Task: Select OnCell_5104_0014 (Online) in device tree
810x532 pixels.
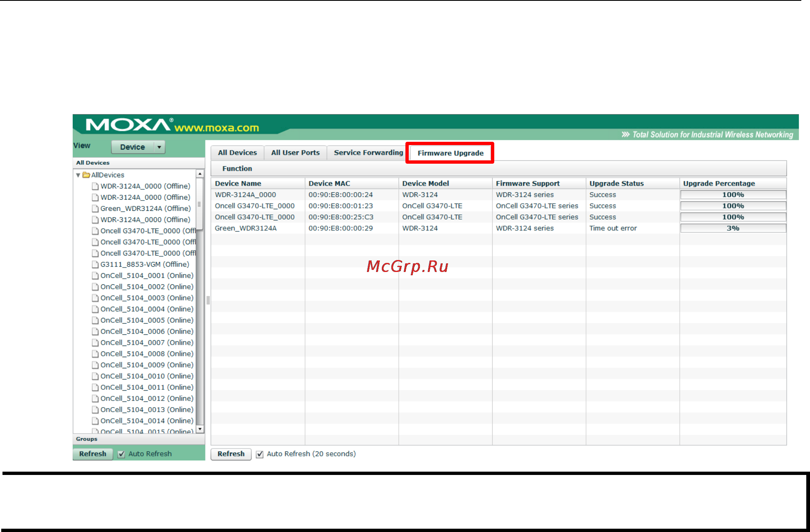Action: [x=147, y=421]
